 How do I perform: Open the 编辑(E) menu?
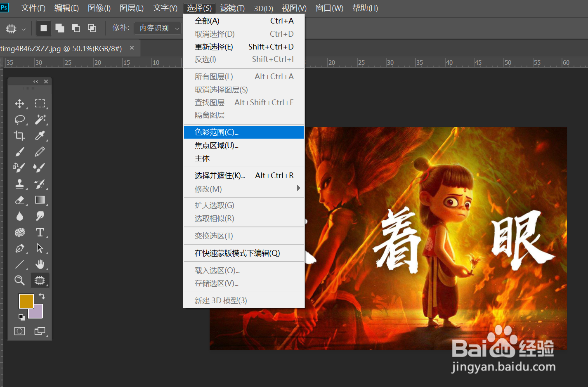(66, 8)
